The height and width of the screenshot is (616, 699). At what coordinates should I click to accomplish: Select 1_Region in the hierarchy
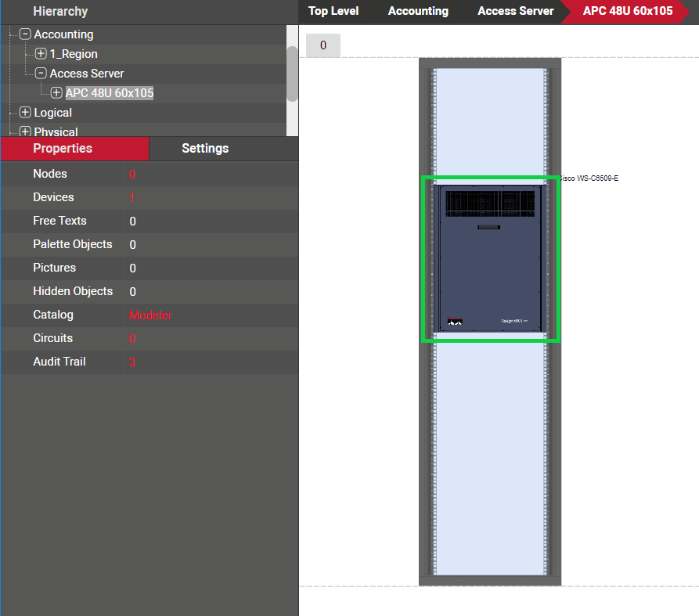coord(74,54)
